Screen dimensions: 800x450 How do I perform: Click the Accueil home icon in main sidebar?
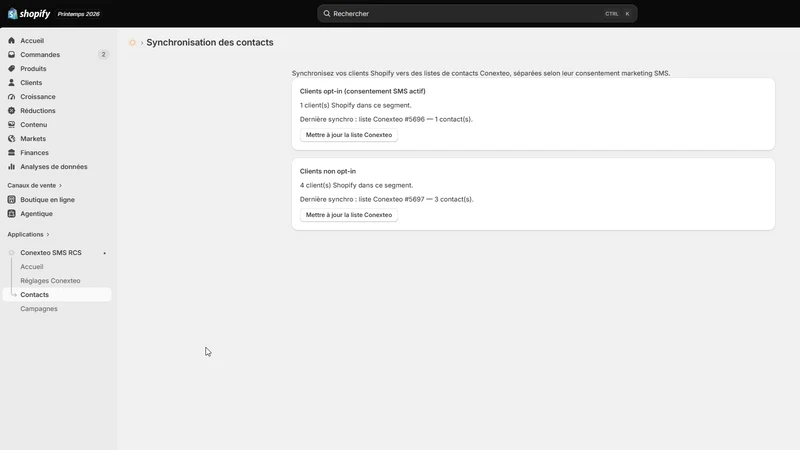[11, 40]
